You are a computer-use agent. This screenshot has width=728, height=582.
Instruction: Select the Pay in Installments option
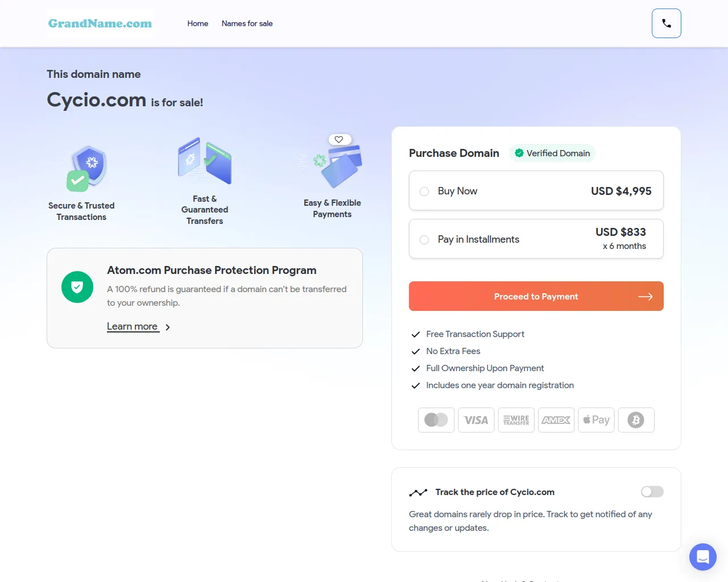(x=424, y=240)
